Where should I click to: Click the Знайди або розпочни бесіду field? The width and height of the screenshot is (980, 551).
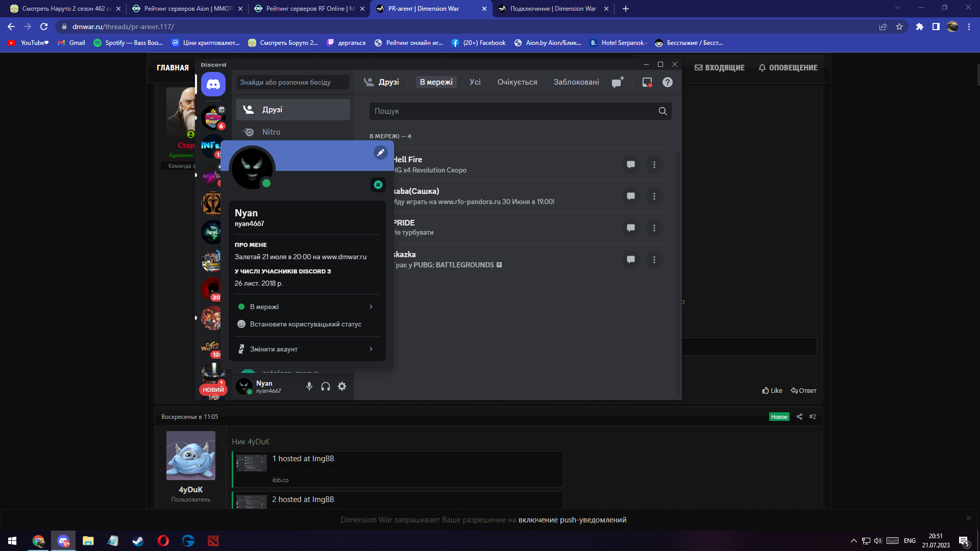293,82
